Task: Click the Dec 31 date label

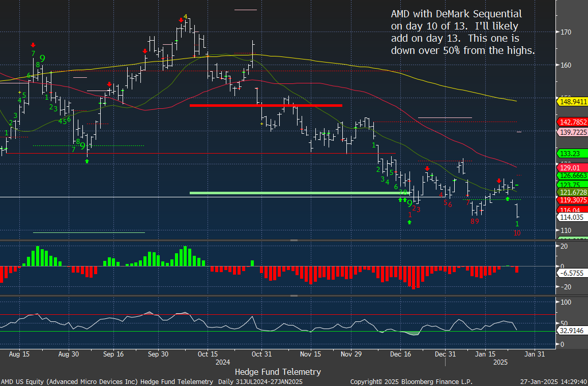Action: click(x=445, y=354)
